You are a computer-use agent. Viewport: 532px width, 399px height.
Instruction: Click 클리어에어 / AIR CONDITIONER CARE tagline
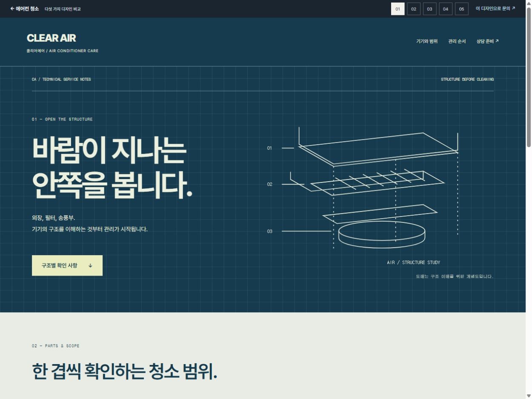pos(62,51)
